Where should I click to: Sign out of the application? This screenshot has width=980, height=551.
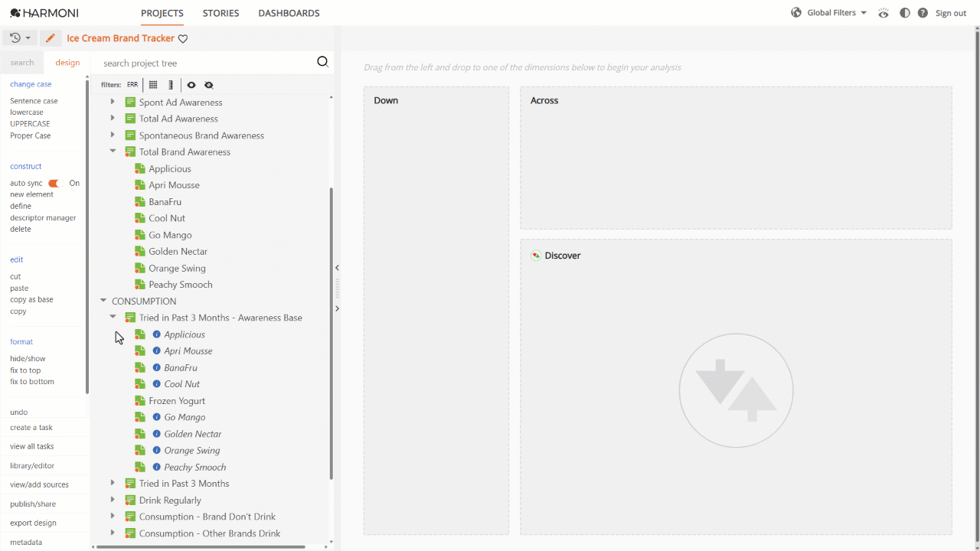951,13
